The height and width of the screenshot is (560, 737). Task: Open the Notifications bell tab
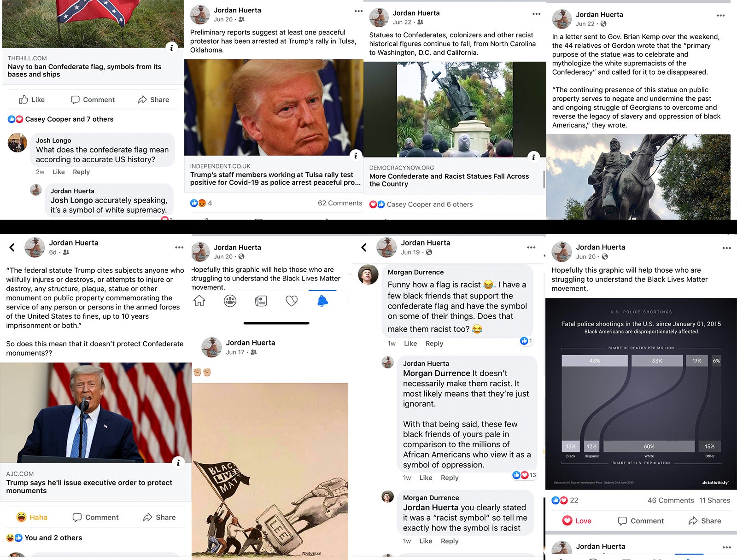coord(322,301)
